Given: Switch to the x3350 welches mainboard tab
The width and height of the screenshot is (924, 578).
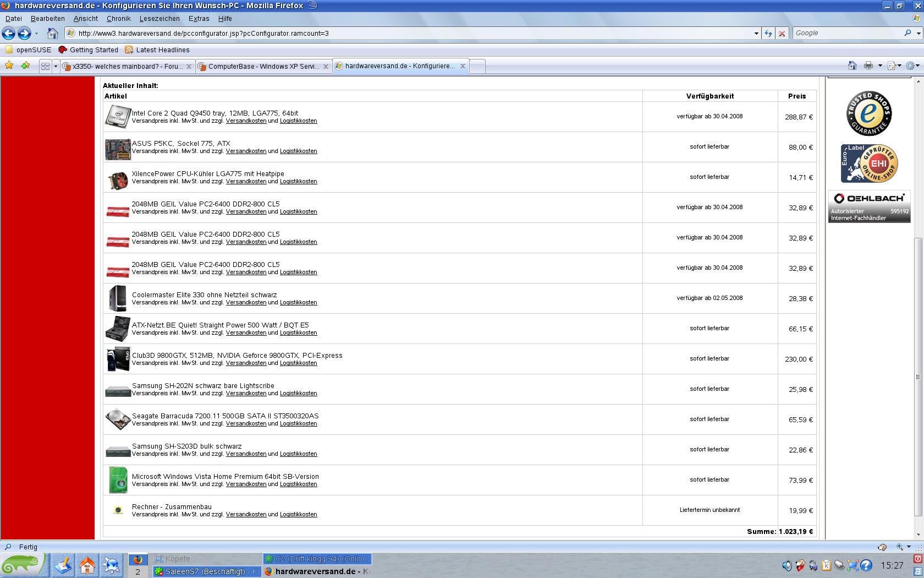Looking at the screenshot, I should point(127,66).
